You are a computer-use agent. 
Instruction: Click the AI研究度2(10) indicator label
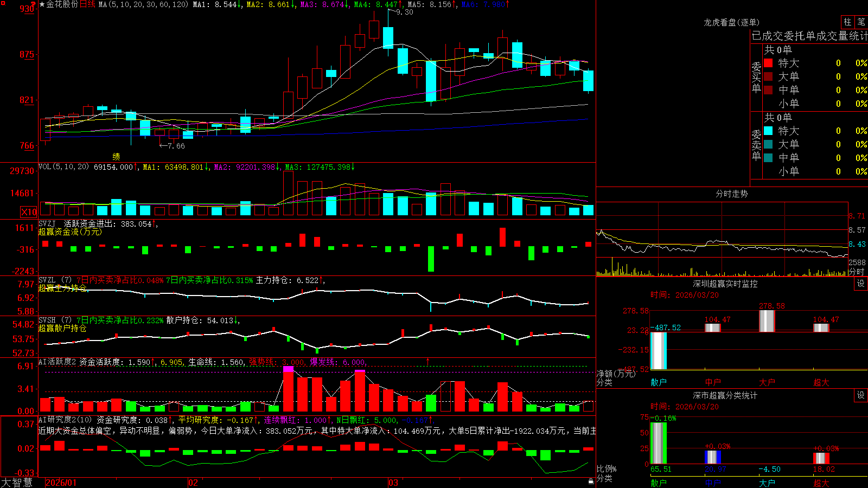pos(66,420)
